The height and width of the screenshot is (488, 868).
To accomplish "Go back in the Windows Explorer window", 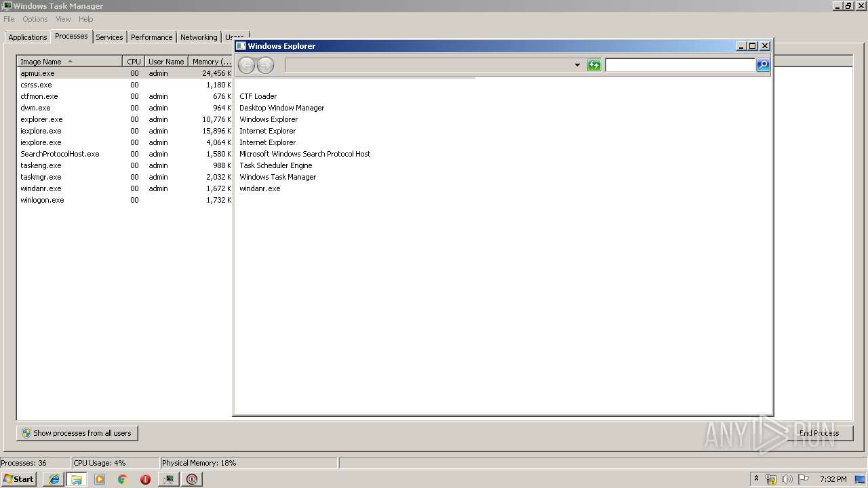I will coord(246,65).
